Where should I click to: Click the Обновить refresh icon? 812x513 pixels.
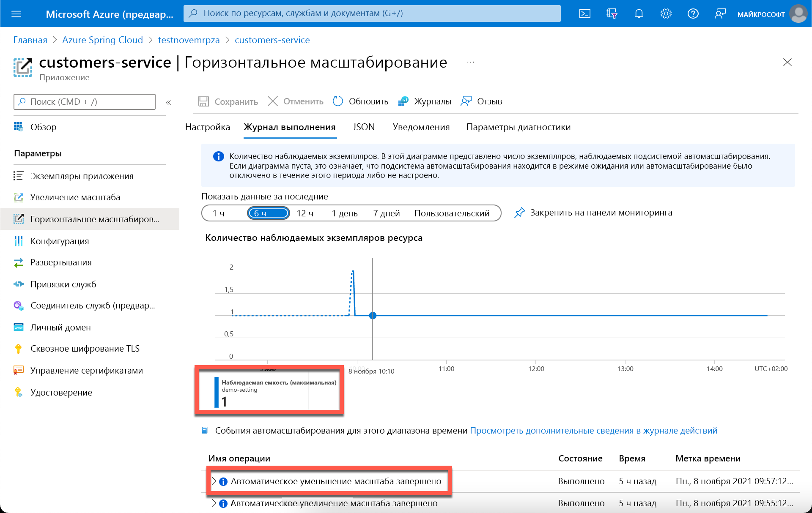coord(338,101)
